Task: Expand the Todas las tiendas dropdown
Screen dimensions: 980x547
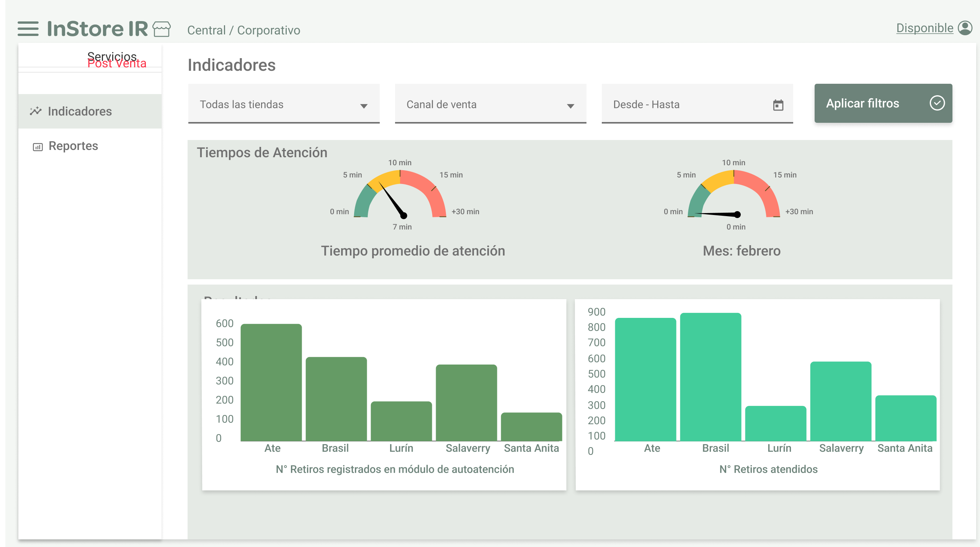Action: [283, 104]
